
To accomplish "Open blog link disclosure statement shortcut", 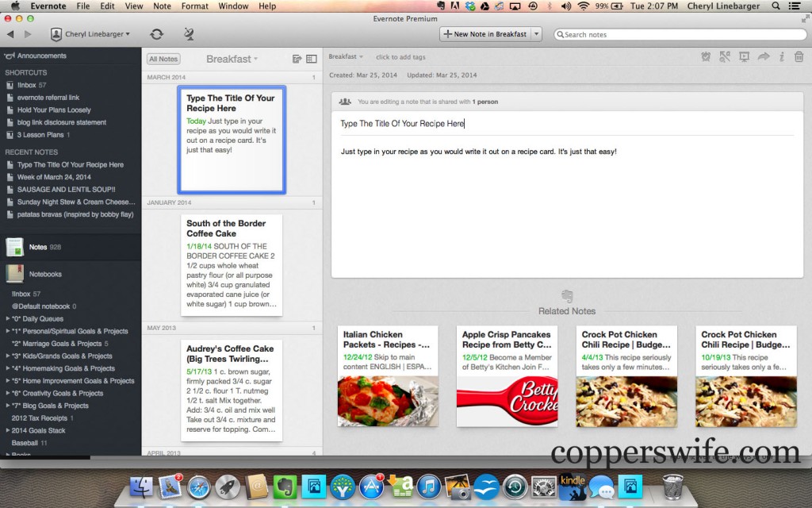I will pyautogui.click(x=56, y=122).
